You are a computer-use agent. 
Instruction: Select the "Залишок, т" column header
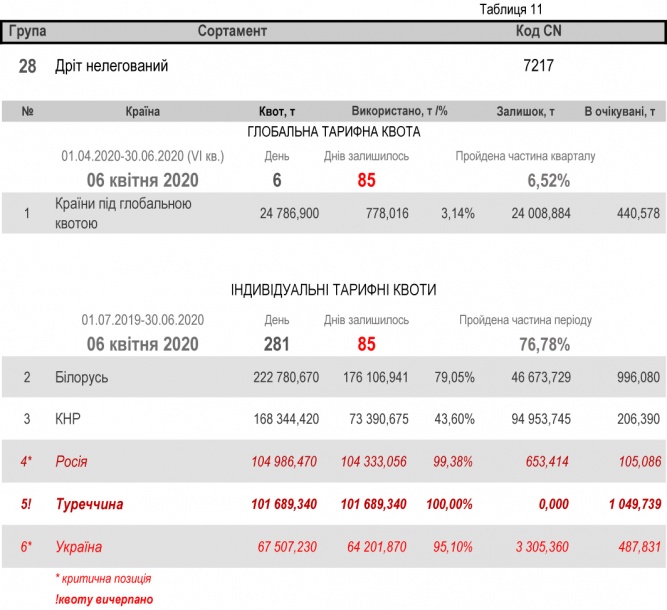[526, 112]
